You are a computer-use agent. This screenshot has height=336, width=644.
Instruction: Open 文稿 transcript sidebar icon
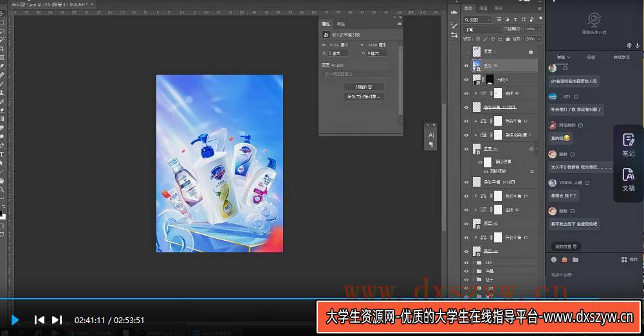[x=629, y=180]
